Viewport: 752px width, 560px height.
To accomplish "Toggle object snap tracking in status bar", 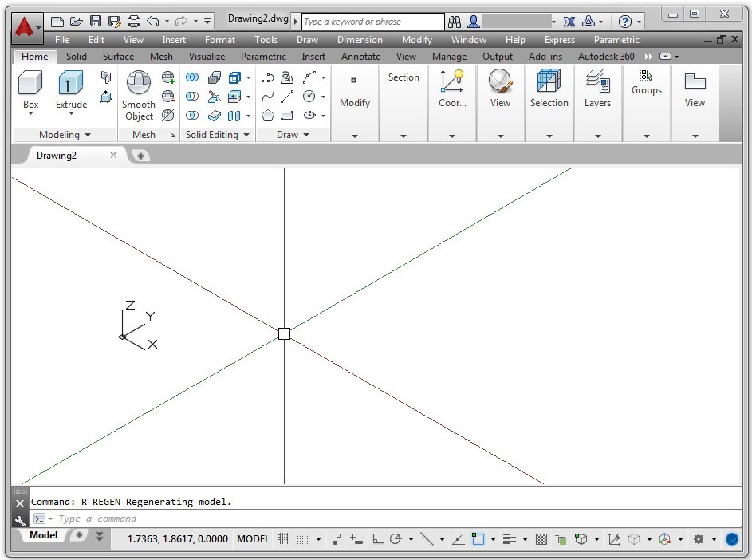I will click(458, 539).
